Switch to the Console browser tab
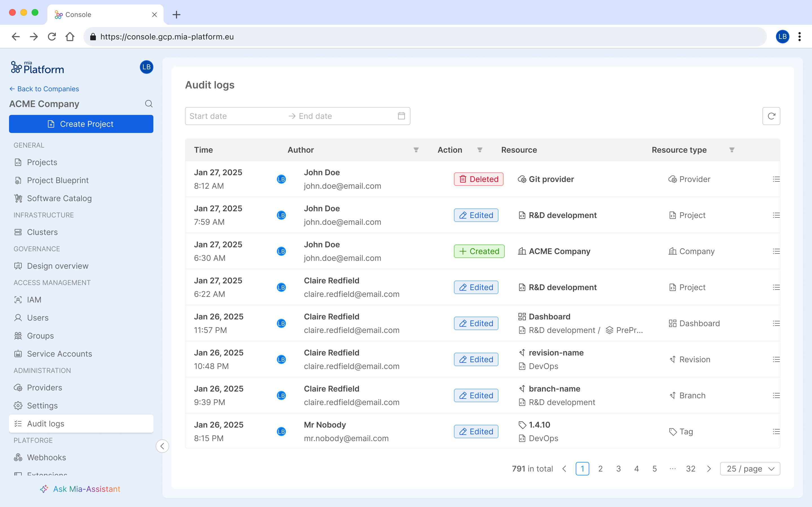Screen dimensions: 812x507 point(78,14)
